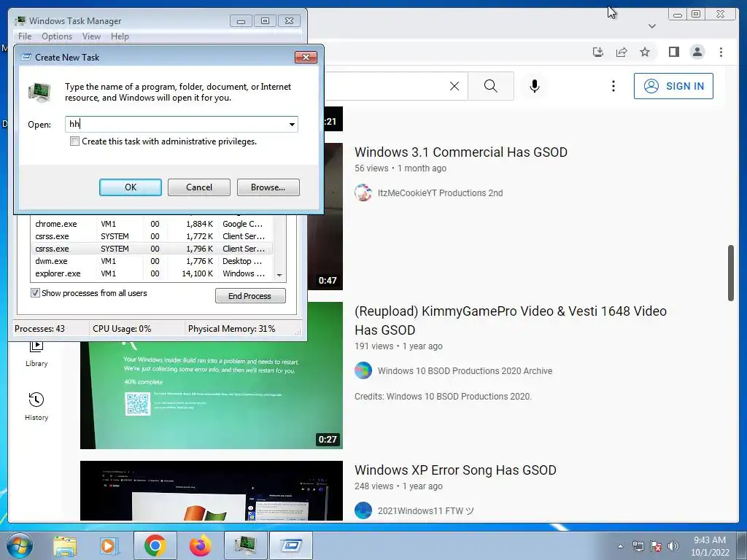747x560 pixels.
Task: Open 2021Windows11 FTW channel link
Action: point(426,511)
